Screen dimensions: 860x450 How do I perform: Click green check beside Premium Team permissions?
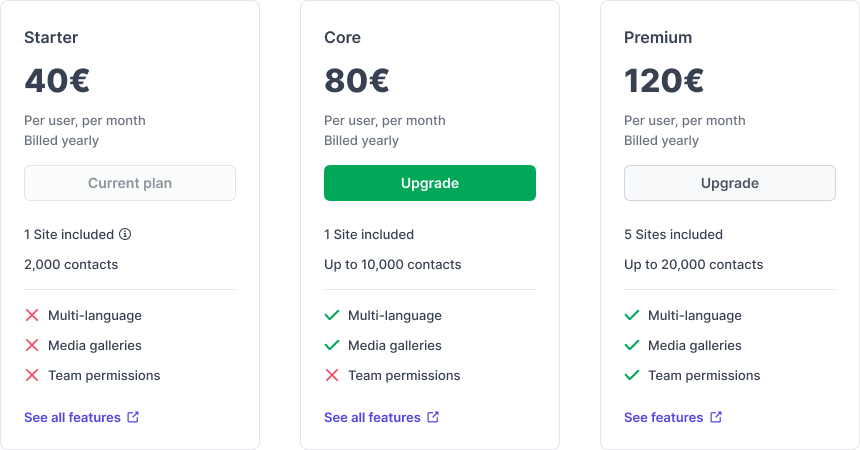coord(632,375)
